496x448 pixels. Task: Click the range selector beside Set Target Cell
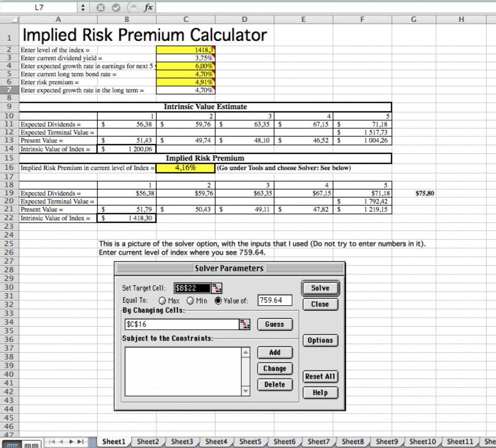click(216, 289)
